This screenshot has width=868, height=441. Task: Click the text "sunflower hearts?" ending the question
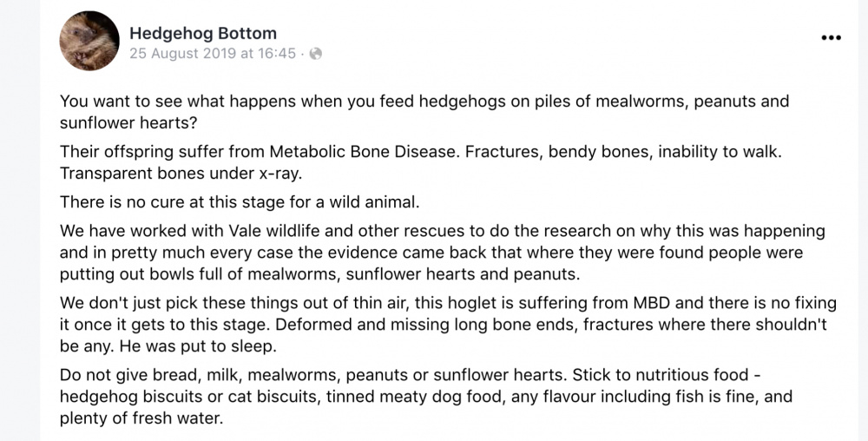tap(128, 123)
